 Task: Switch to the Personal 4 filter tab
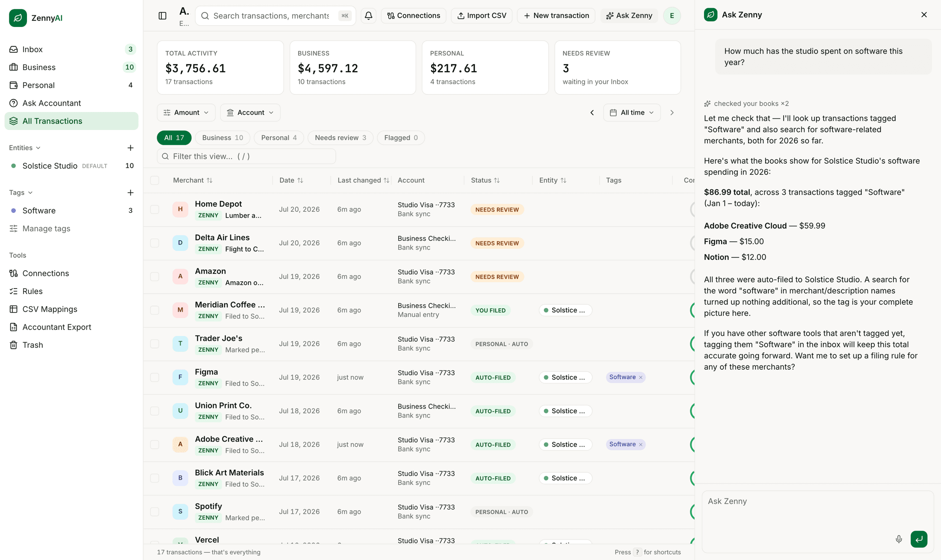[x=279, y=138]
